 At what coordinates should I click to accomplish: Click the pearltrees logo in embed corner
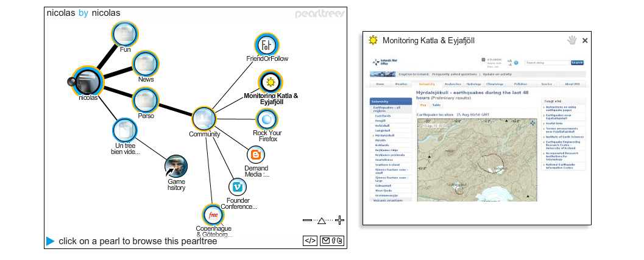click(320, 14)
